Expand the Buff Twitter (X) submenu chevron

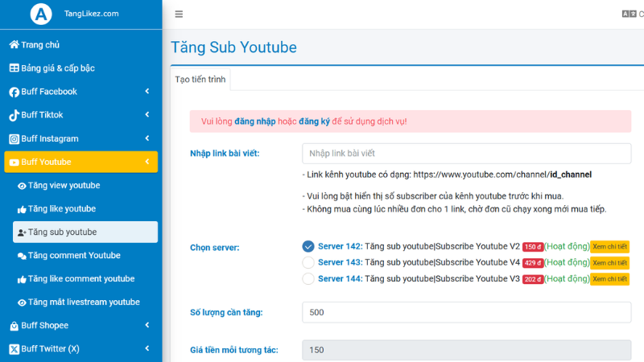point(147,348)
